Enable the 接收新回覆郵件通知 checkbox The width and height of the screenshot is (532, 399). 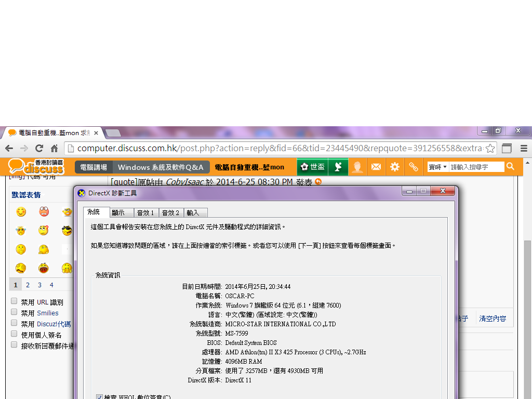(x=14, y=344)
